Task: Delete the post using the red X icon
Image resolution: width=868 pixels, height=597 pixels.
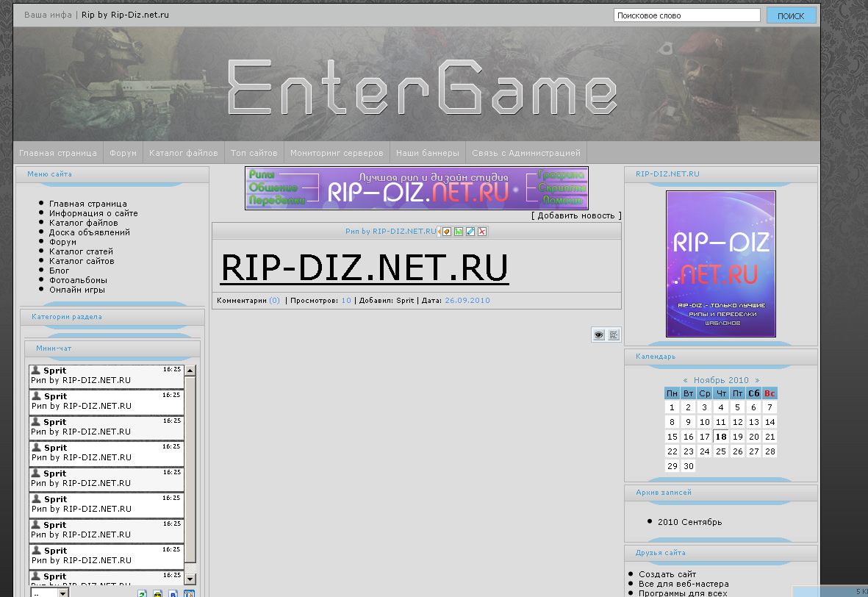Action: [482, 232]
